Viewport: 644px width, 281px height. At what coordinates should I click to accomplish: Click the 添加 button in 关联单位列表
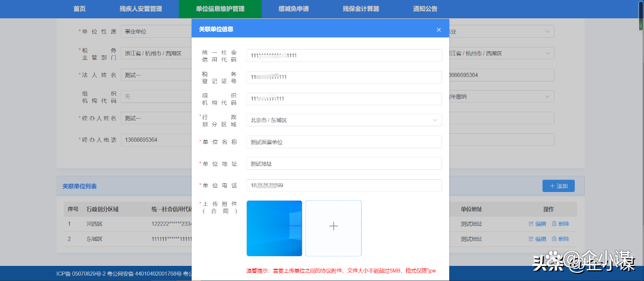click(558, 186)
